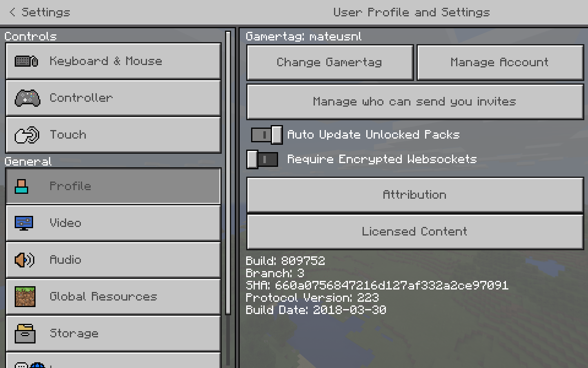Click the sidebar scrollbar

(x=228, y=173)
